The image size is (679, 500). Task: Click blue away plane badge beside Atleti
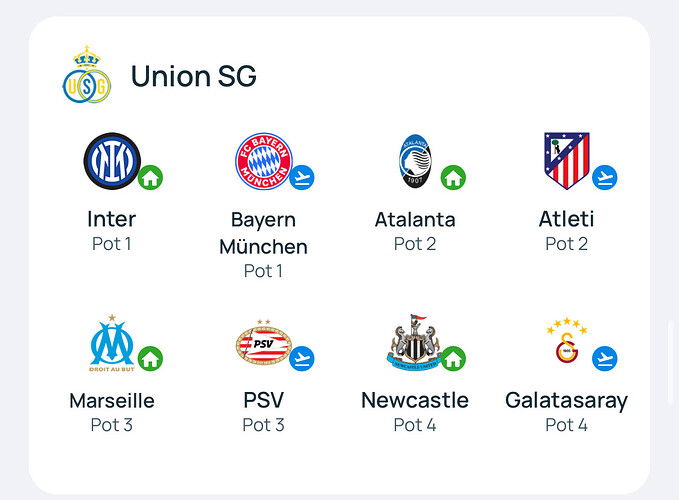click(x=605, y=177)
